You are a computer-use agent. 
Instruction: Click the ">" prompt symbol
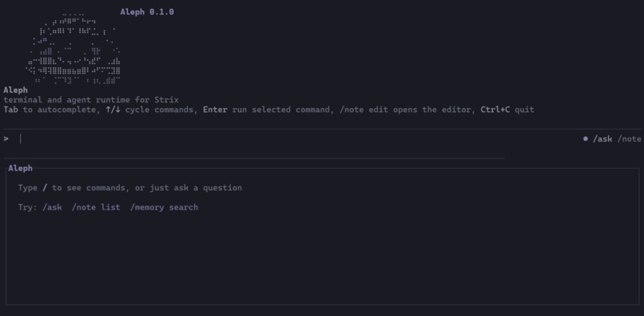(6, 138)
